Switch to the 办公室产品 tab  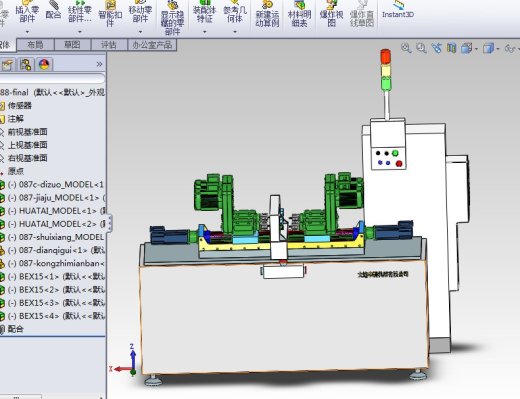point(152,45)
